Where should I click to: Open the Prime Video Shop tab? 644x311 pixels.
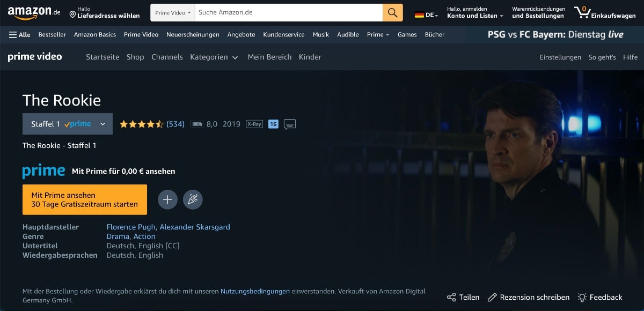tap(135, 57)
